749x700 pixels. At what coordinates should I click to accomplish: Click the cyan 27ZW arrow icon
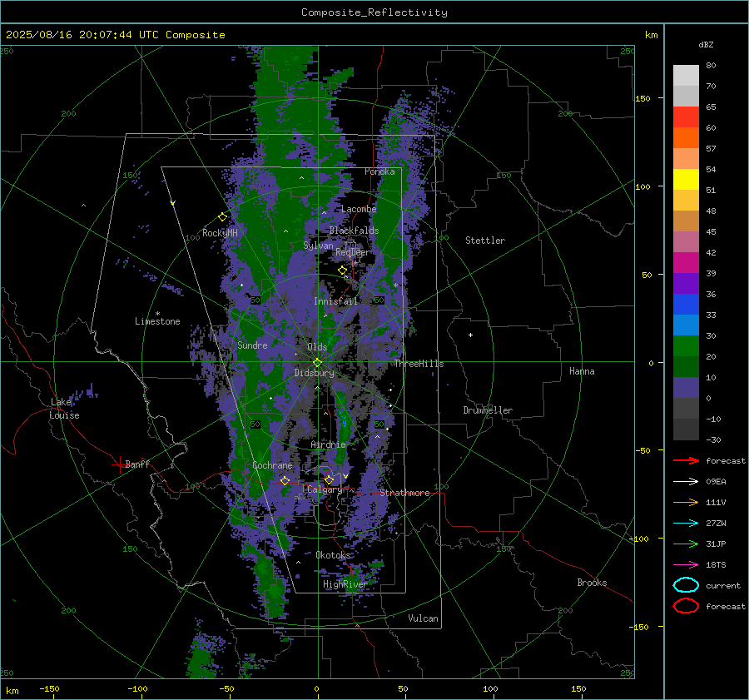coord(686,524)
